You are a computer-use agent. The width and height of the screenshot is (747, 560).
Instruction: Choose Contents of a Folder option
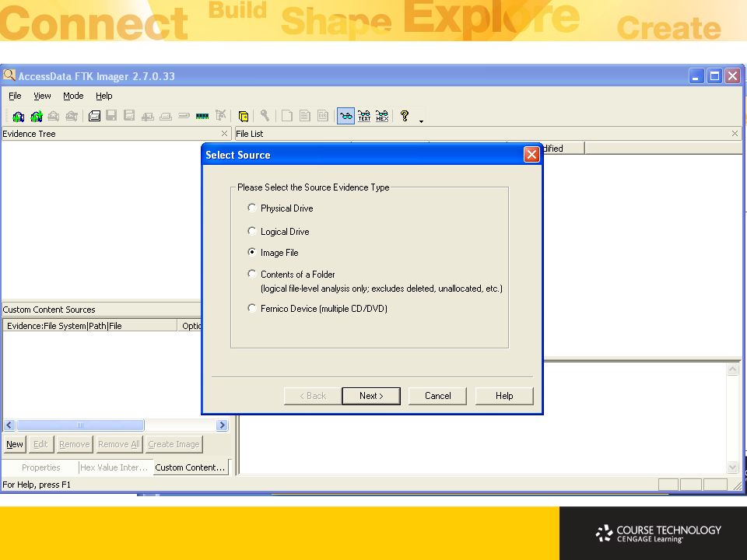[x=252, y=274]
